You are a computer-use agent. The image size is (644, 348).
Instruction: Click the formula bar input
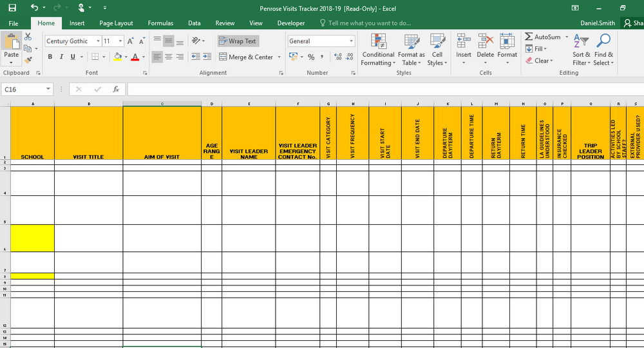(386, 89)
